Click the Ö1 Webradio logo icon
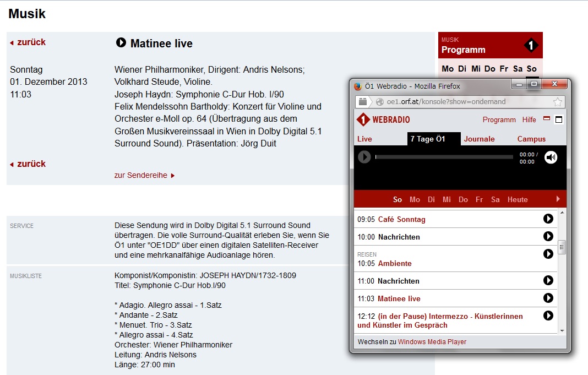Screen dimensions: 588x375 [x=363, y=119]
